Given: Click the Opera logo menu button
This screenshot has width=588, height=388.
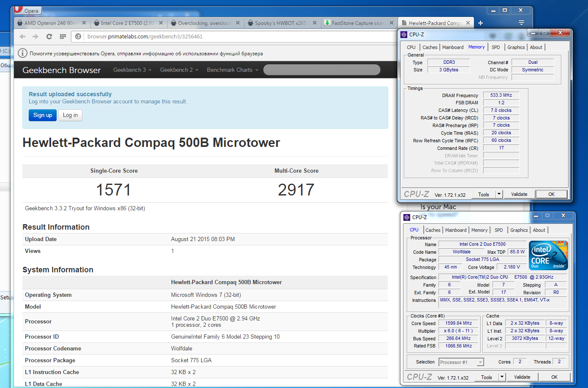Looking at the screenshot, I should (27, 10).
